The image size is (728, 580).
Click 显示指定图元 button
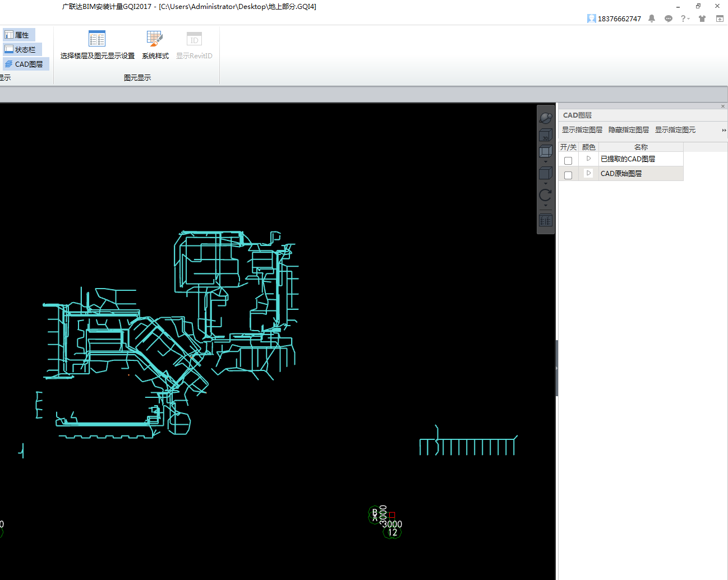point(675,130)
